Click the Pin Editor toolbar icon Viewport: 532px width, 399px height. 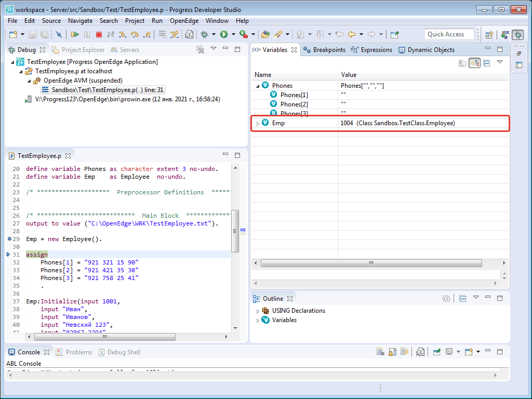pos(395,34)
